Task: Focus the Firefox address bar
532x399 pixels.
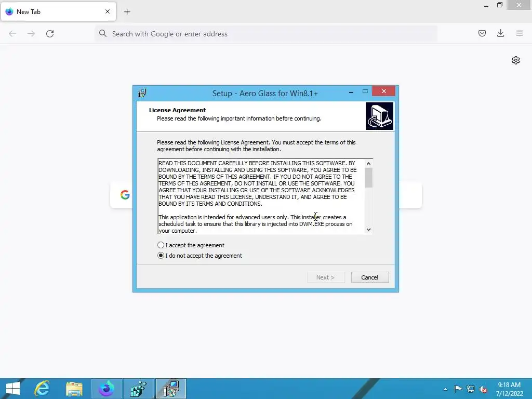Action: tap(265, 34)
